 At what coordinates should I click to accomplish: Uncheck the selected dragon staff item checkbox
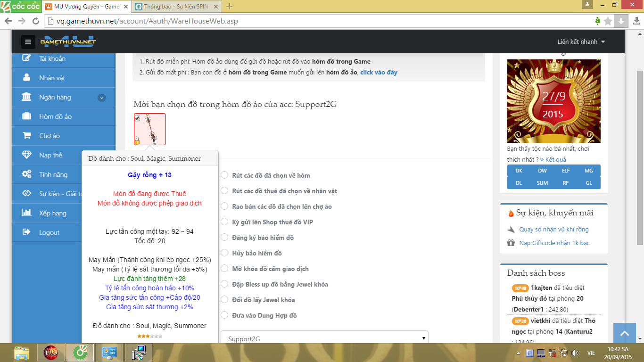pyautogui.click(x=137, y=118)
